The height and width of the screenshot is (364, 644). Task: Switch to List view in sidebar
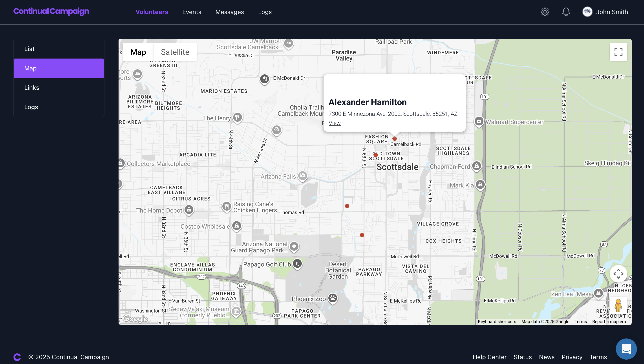[29, 49]
